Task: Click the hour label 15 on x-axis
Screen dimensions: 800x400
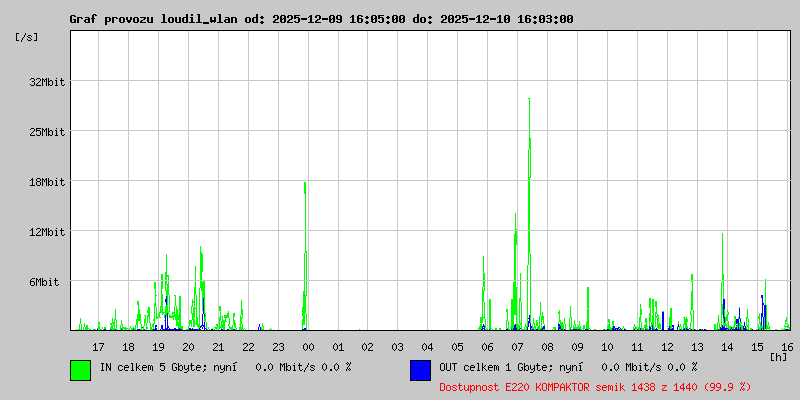Action: 757,347
